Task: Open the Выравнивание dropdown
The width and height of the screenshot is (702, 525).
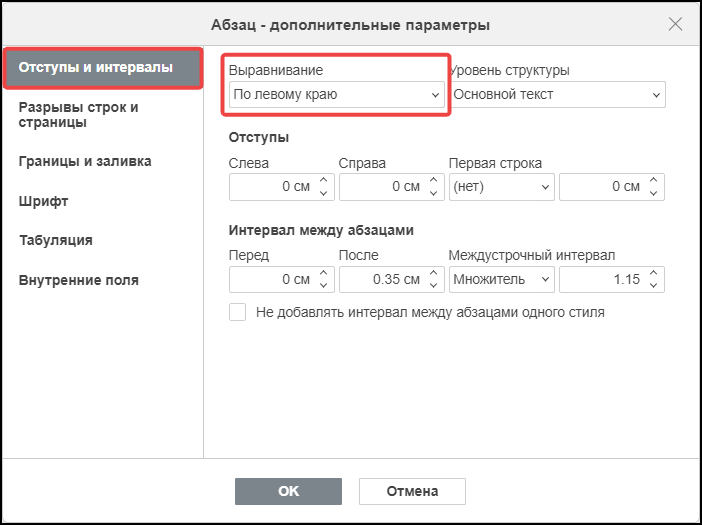Action: click(x=337, y=94)
